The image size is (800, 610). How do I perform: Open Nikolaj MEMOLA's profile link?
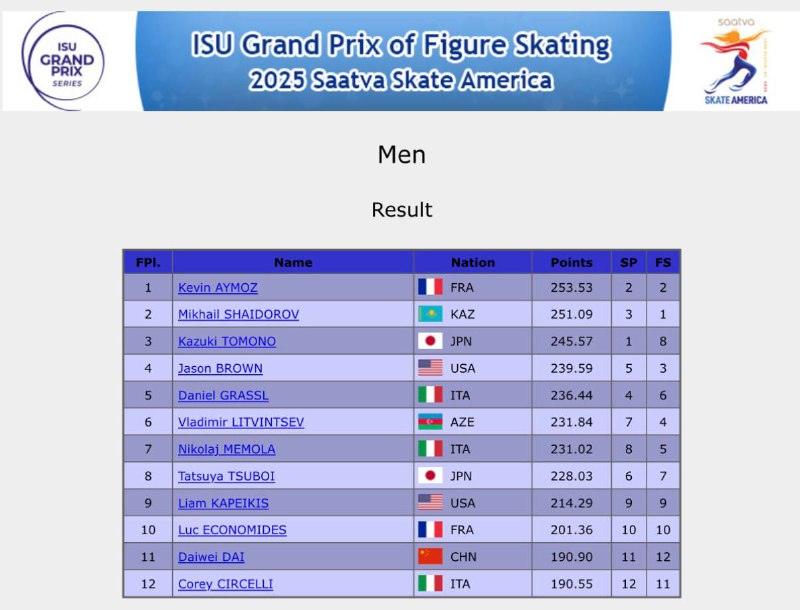(x=226, y=450)
